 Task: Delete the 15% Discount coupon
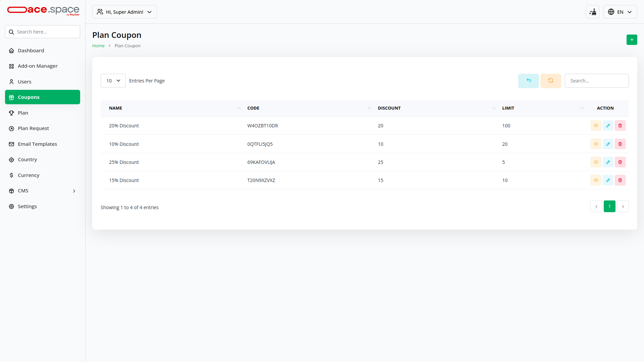620,180
